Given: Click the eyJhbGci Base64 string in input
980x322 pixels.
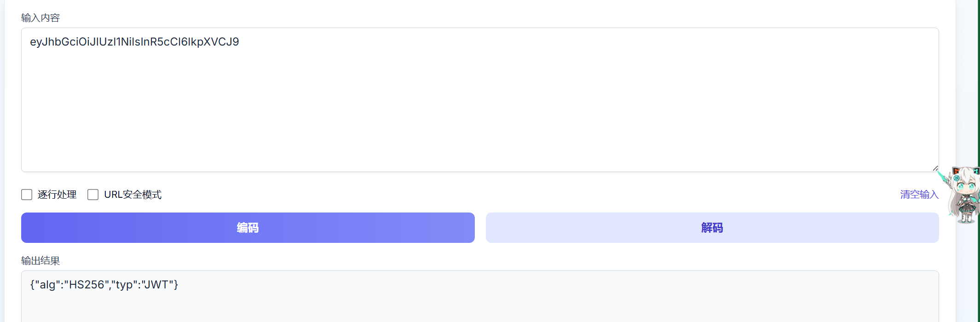Looking at the screenshot, I should click(134, 42).
